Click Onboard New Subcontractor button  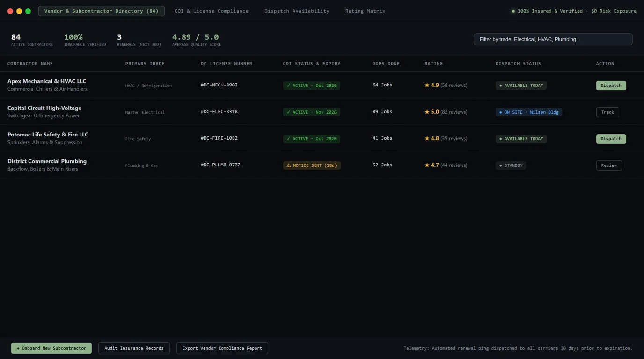(x=51, y=348)
